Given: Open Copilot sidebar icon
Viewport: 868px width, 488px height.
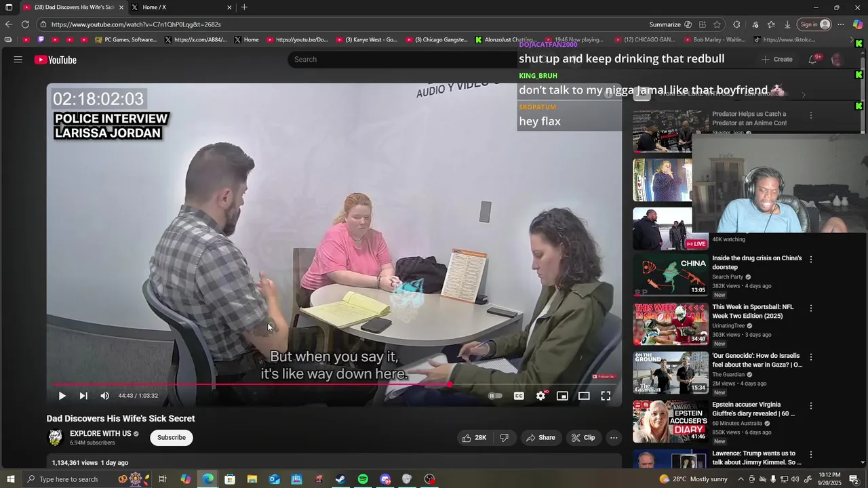Looking at the screenshot, I should click(858, 24).
